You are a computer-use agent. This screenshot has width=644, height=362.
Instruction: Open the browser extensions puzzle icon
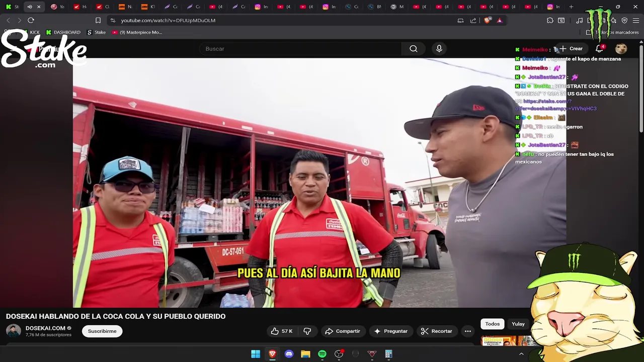pyautogui.click(x=550, y=20)
